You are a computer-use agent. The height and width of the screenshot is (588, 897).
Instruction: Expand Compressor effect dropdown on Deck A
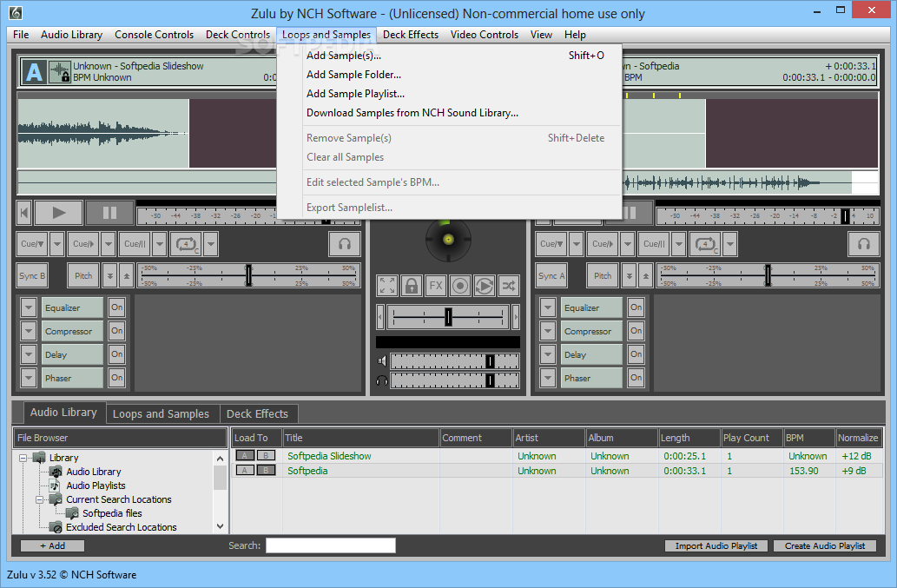[x=29, y=331]
